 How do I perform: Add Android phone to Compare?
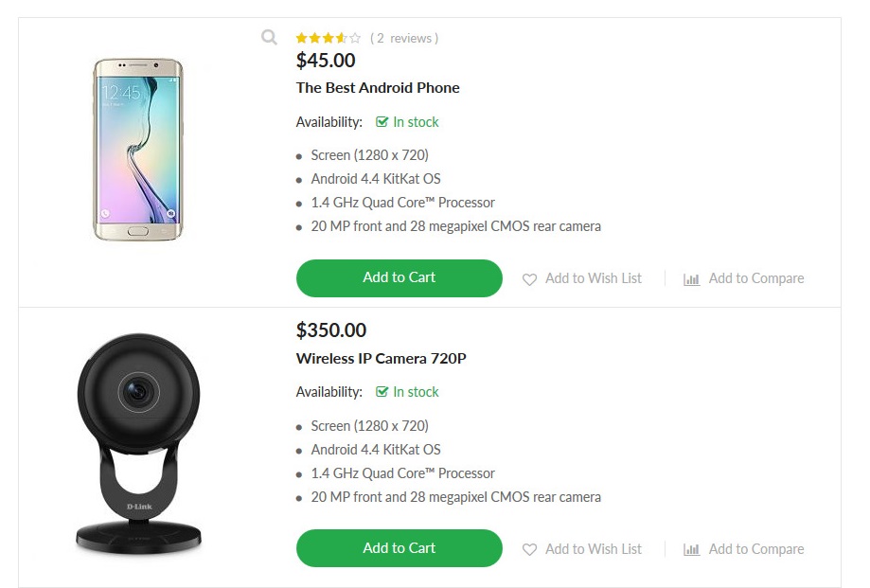755,278
